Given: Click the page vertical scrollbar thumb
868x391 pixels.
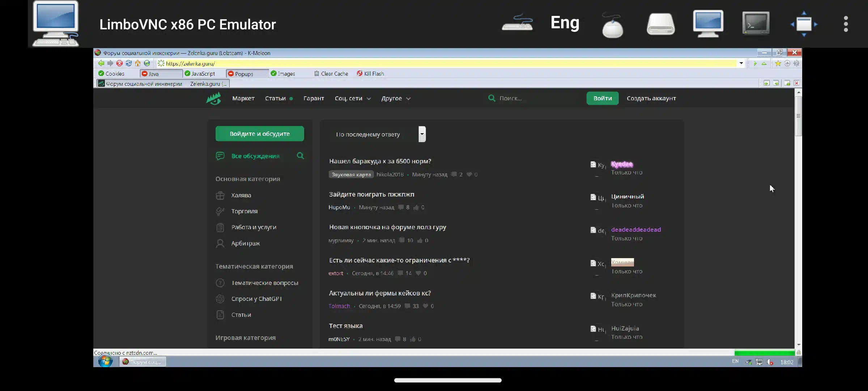Looking at the screenshot, I should pos(798,116).
